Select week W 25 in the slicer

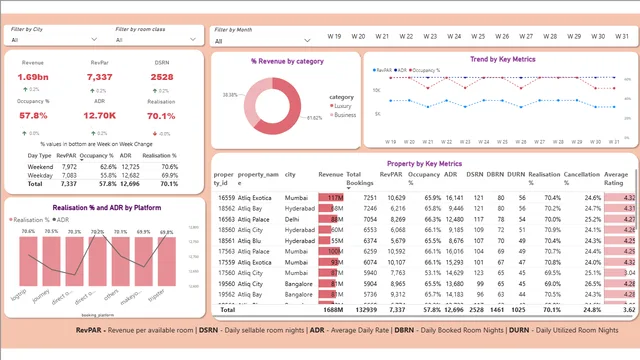[x=478, y=36]
